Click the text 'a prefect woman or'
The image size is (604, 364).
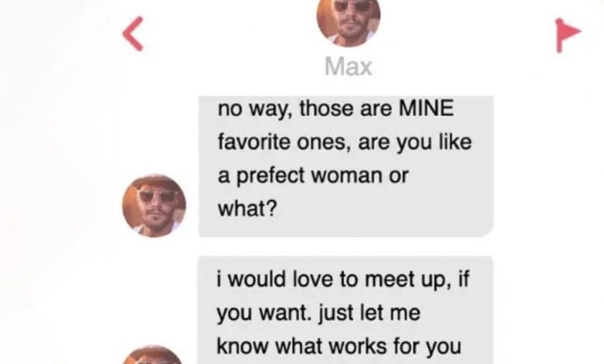pos(313,176)
